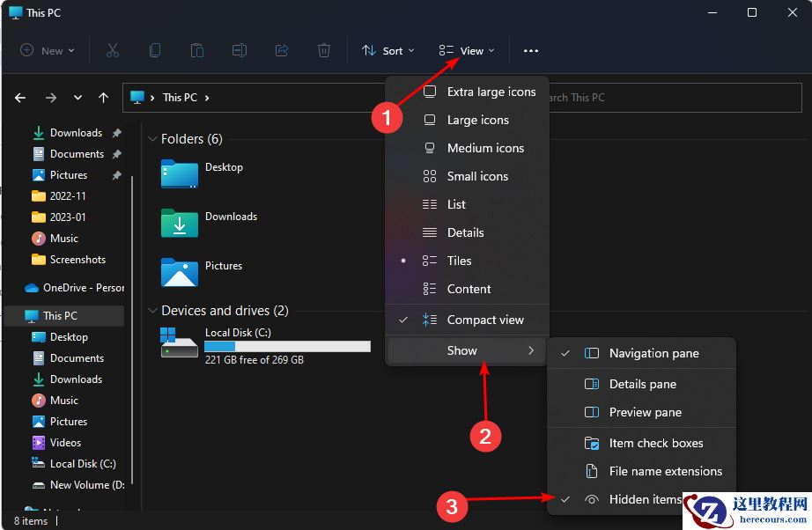Toggle Hidden items option
The image size is (812, 530).
pyautogui.click(x=645, y=499)
